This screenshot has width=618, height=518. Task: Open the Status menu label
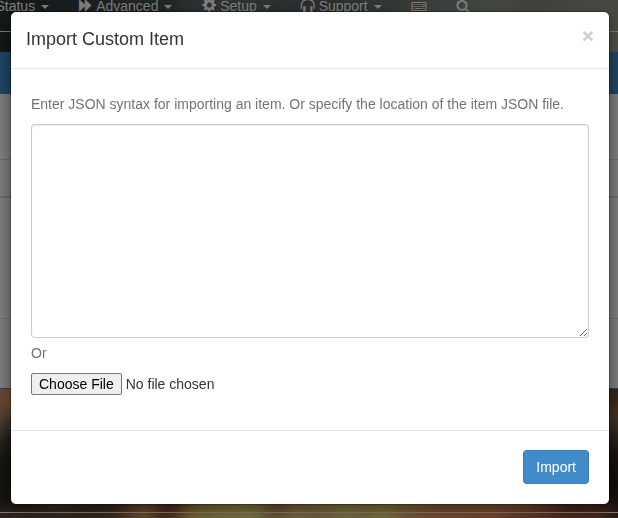[17, 6]
